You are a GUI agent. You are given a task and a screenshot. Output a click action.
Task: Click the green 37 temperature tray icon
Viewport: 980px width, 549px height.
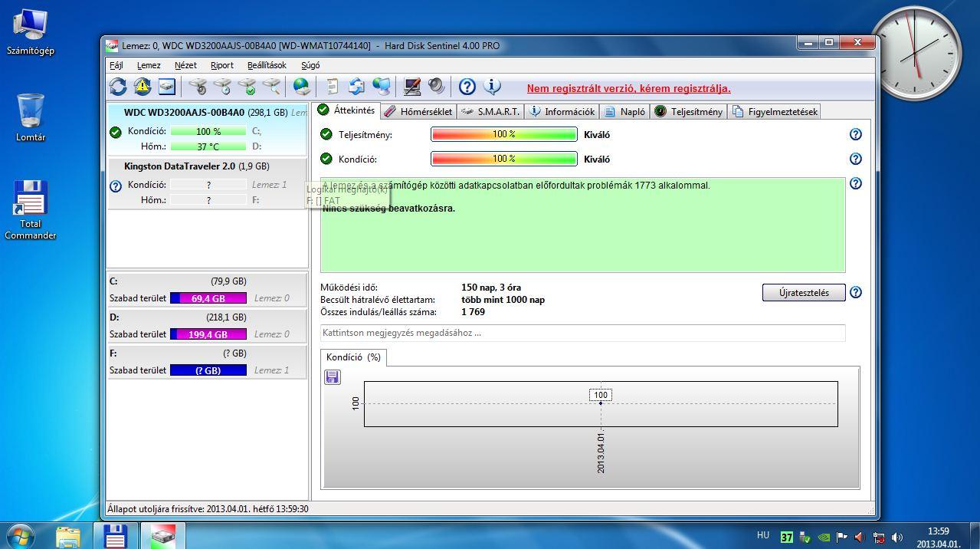pyautogui.click(x=787, y=537)
